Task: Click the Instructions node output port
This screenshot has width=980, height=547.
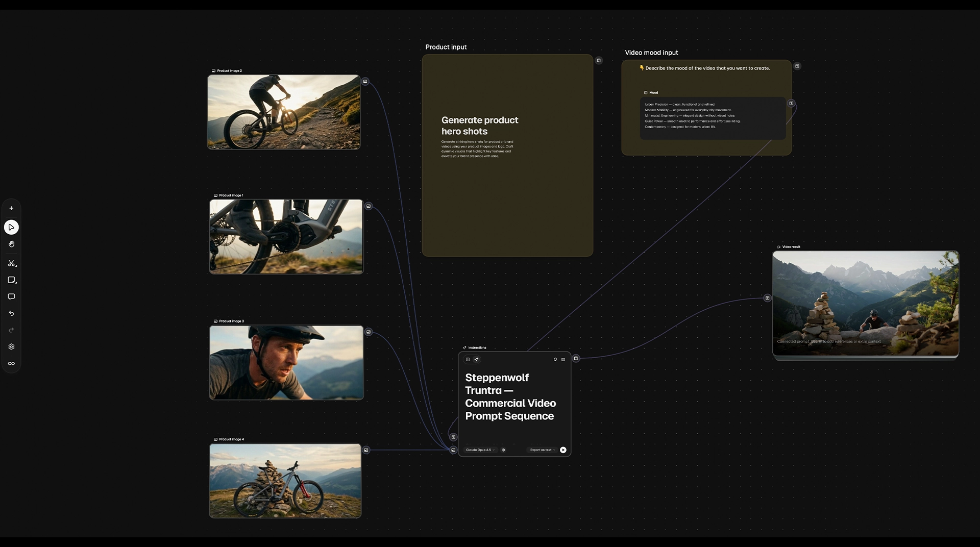Action: tap(576, 359)
